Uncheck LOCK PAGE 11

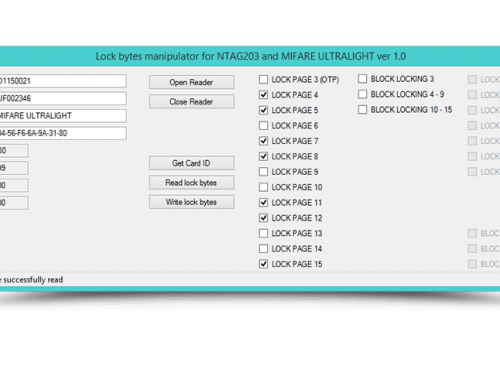pos(263,202)
